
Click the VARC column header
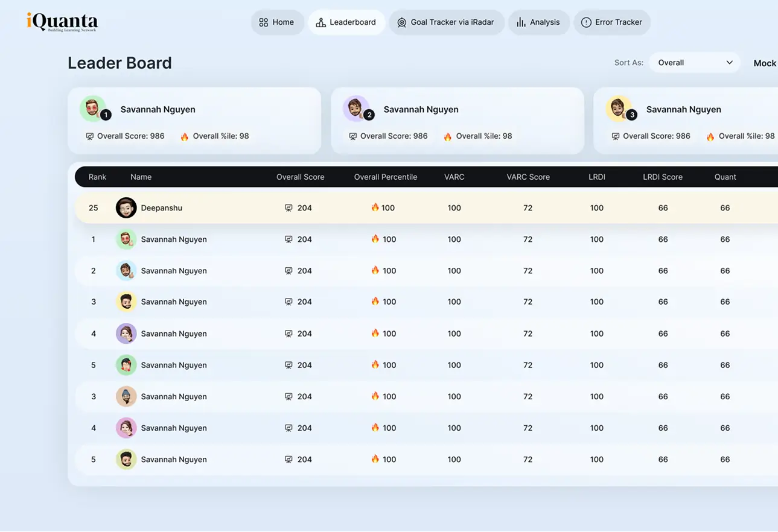[454, 177]
